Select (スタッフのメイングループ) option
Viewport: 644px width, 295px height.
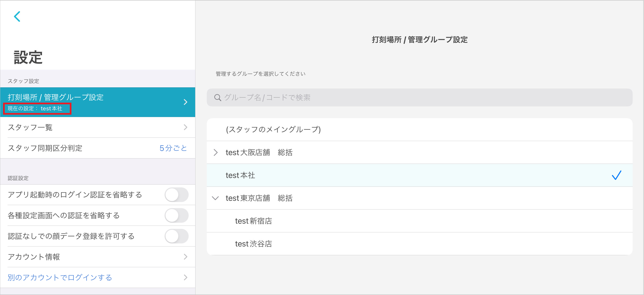point(273,129)
